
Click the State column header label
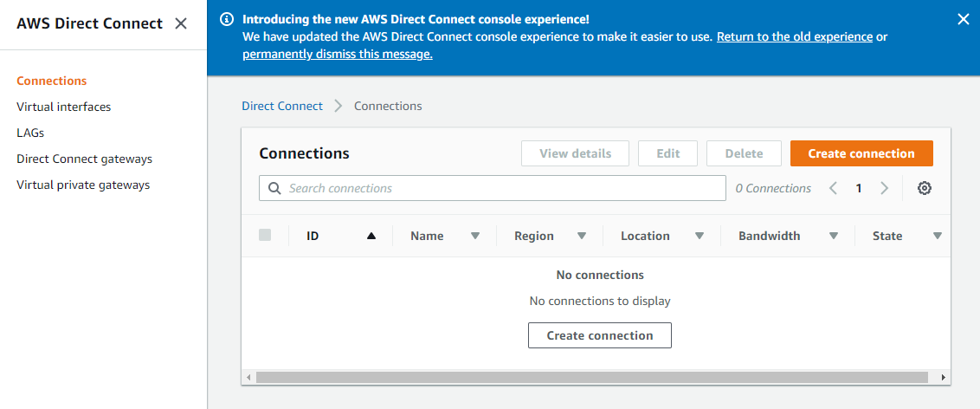(x=887, y=236)
